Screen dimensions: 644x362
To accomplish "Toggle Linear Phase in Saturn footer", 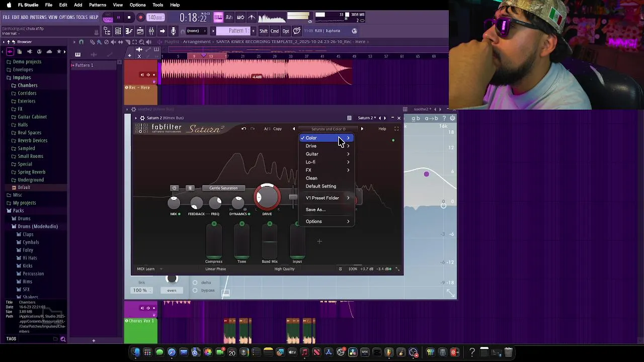I will [215, 269].
